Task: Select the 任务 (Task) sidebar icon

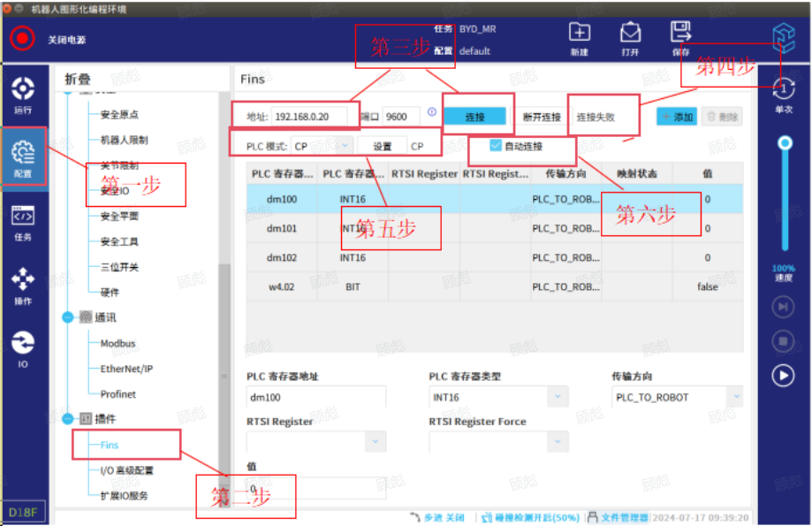Action: [22, 222]
